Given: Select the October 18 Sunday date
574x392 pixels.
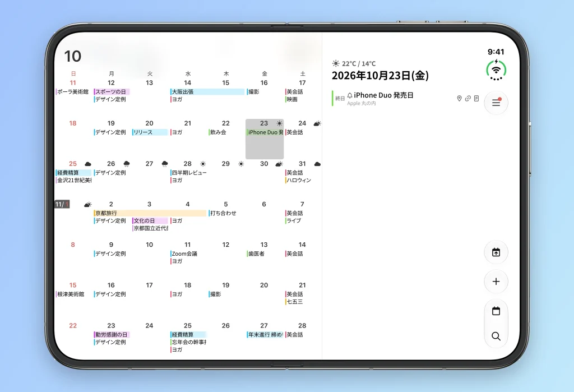Looking at the screenshot, I should click(73, 123).
